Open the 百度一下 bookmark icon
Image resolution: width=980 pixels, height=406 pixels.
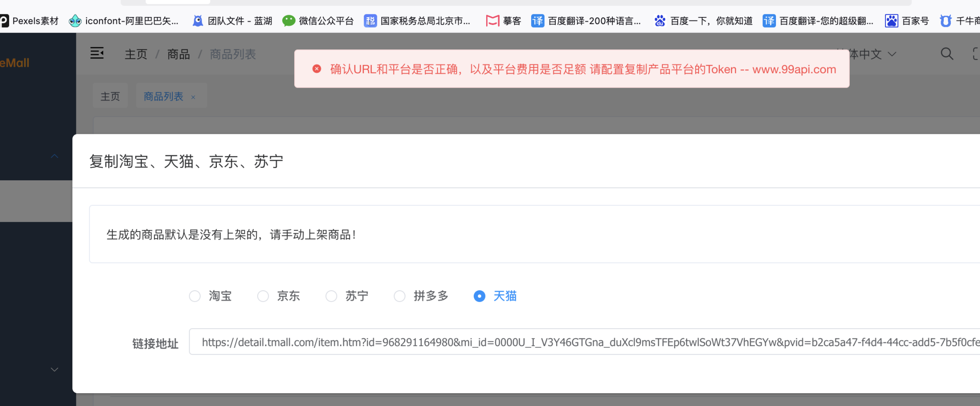(x=660, y=20)
